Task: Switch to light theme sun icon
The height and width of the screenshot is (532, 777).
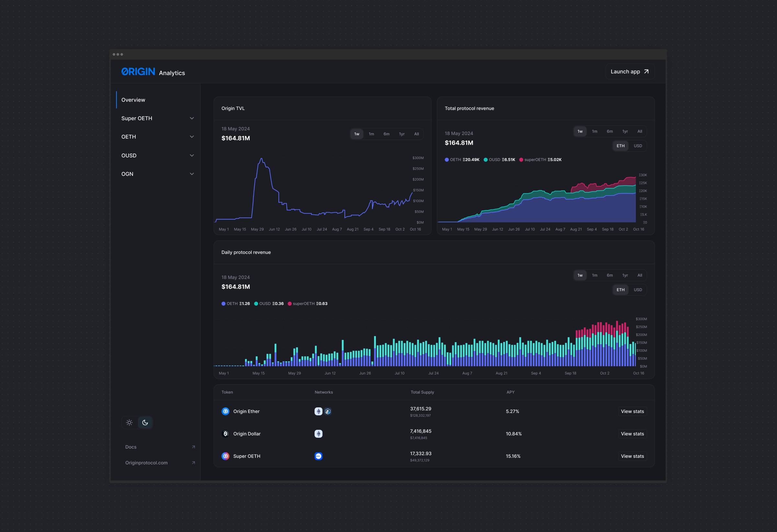Action: [x=129, y=422]
